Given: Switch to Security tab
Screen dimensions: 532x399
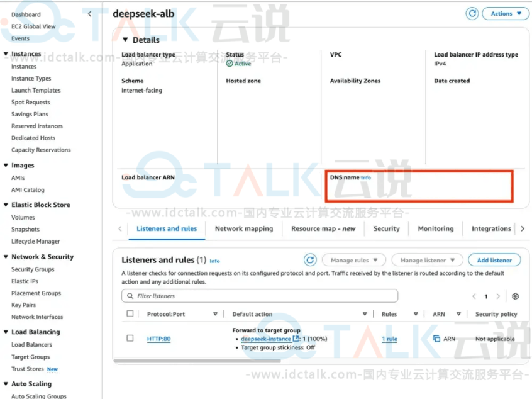Looking at the screenshot, I should [387, 228].
